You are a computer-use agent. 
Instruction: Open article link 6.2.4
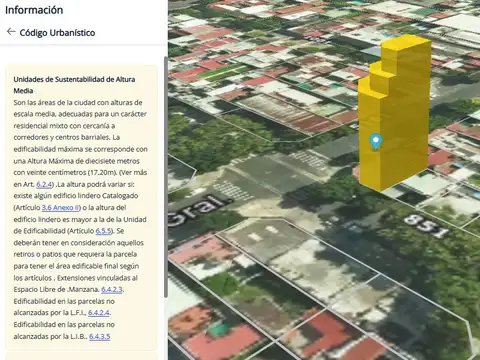point(44,184)
